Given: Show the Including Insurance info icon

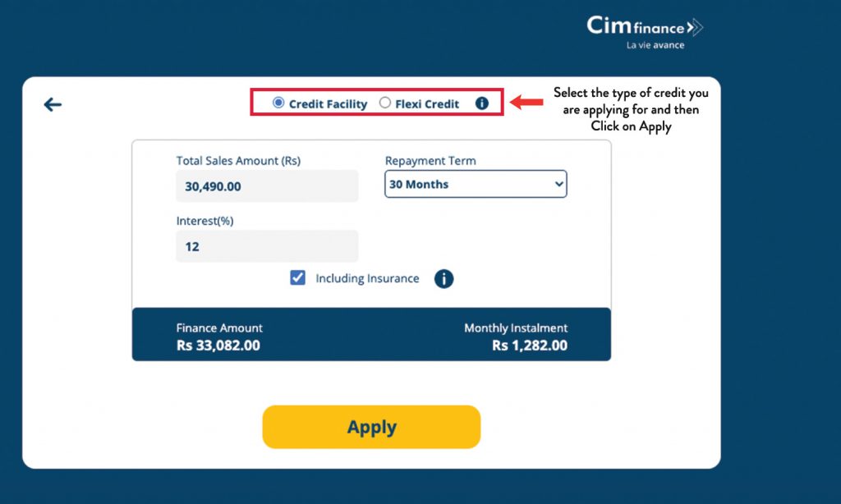Looking at the screenshot, I should coord(443,279).
